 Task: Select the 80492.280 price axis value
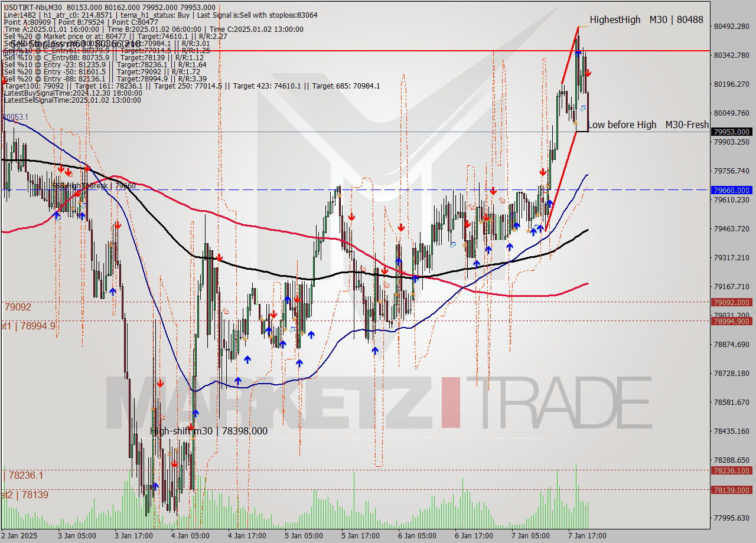click(731, 27)
